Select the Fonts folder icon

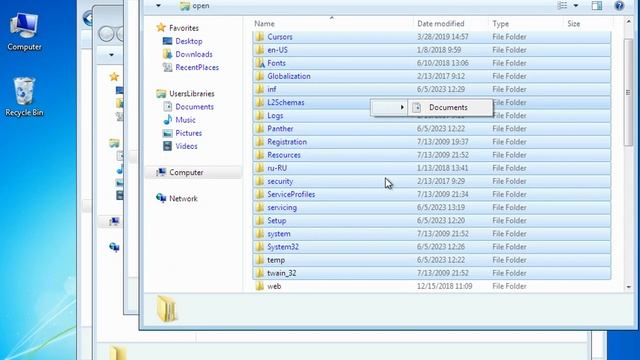pos(260,63)
